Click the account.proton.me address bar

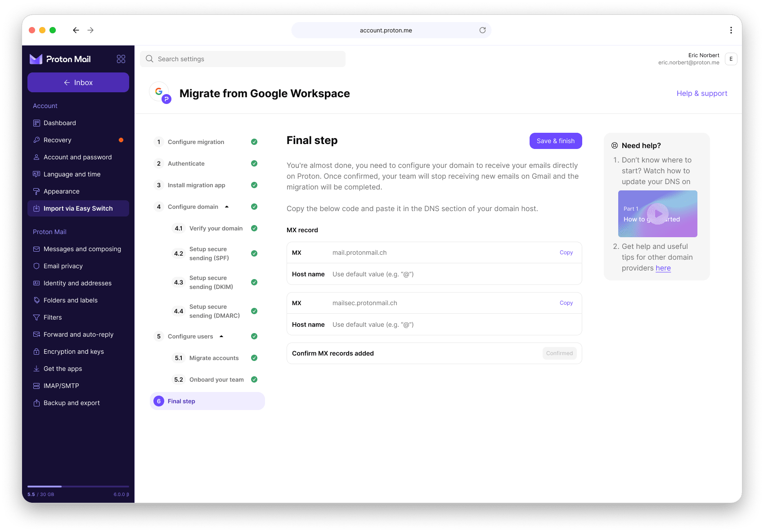[x=391, y=30]
